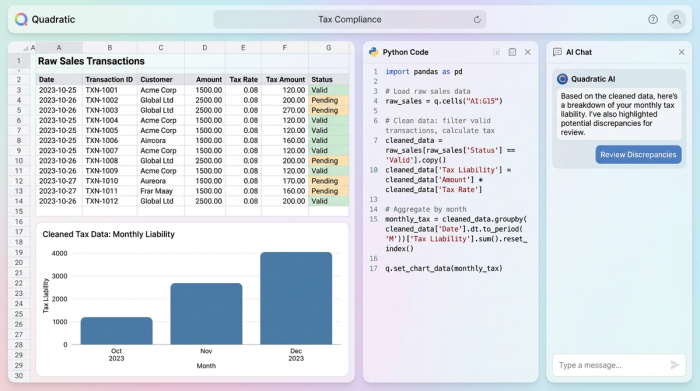Click the Python logo icon in code panel
The width and height of the screenshot is (700, 391).
coord(374,52)
